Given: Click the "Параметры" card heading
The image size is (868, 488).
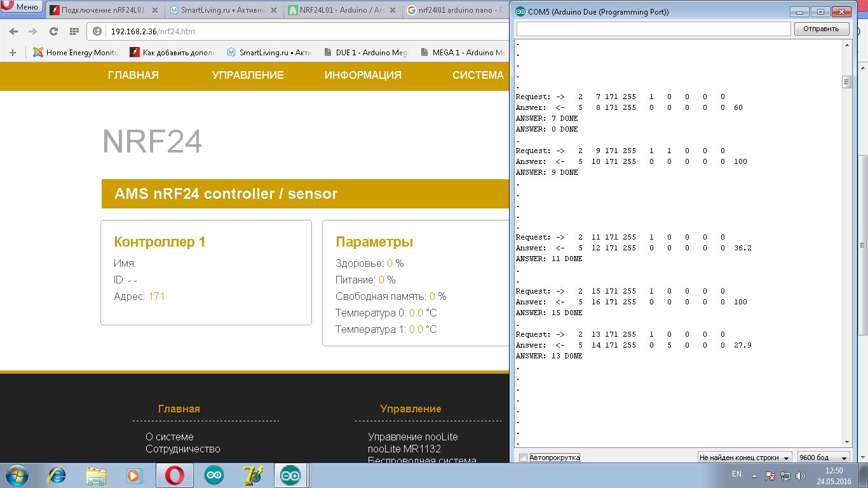Looking at the screenshot, I should [x=374, y=242].
